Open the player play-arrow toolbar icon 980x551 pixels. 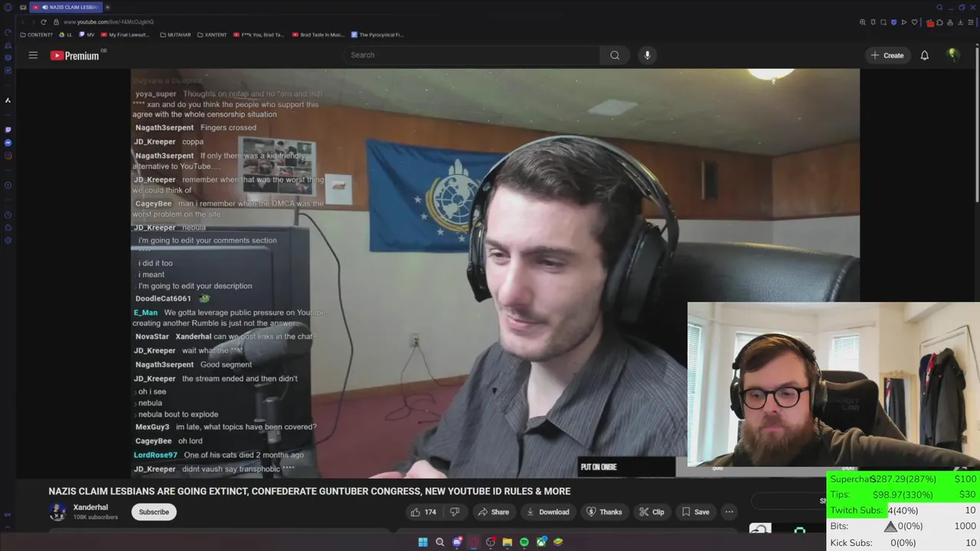click(903, 22)
